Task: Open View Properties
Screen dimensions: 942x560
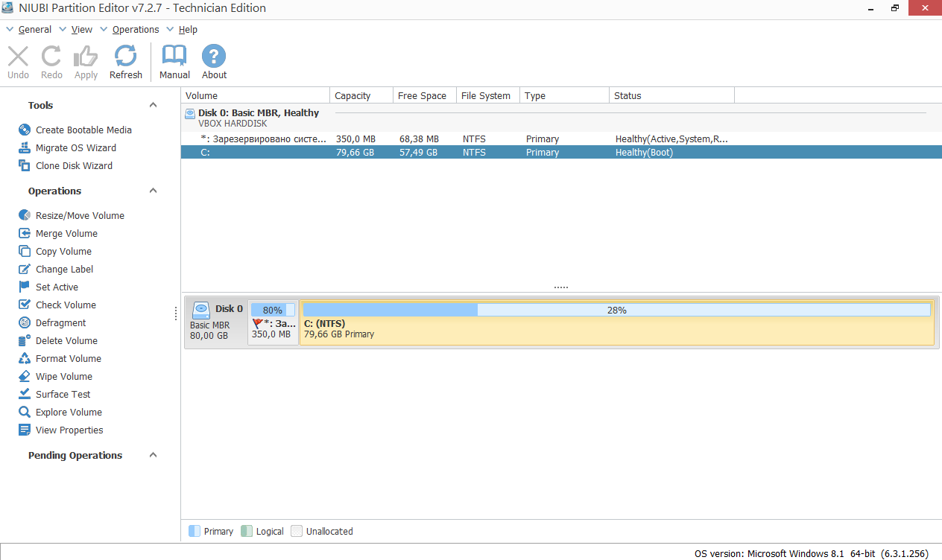Action: point(69,430)
